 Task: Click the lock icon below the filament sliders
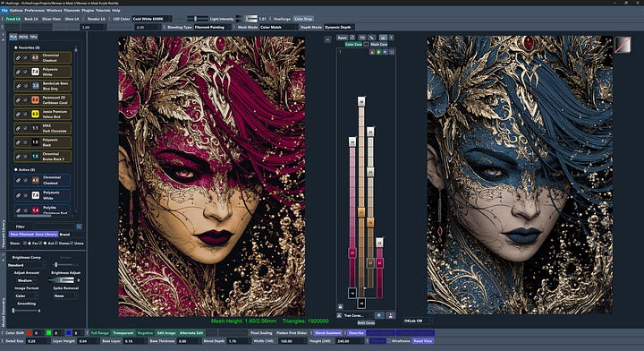pos(340,306)
